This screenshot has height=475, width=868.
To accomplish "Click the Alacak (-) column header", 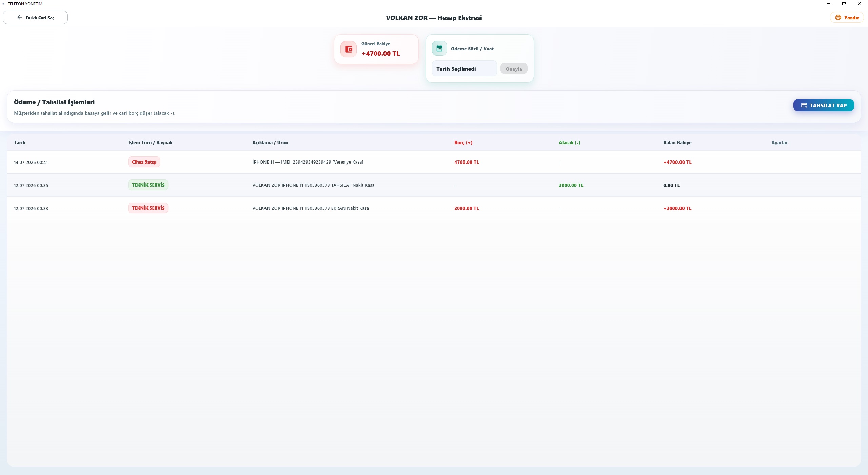I will pyautogui.click(x=569, y=142).
